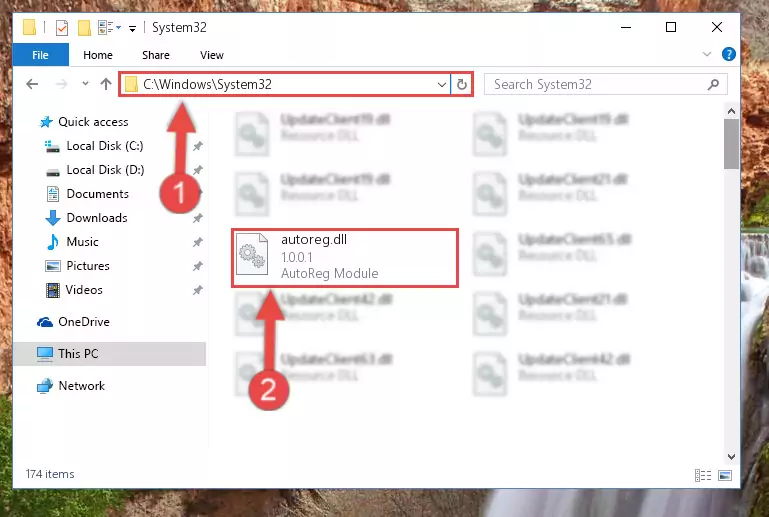Viewport: 769px width, 517px height.
Task: Select This PC in navigation pane
Action: (109, 354)
